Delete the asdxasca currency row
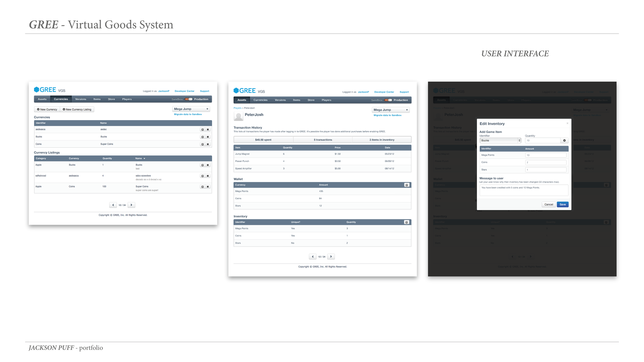Image resolution: width=644 pixels, height=362 pixels. (x=208, y=130)
